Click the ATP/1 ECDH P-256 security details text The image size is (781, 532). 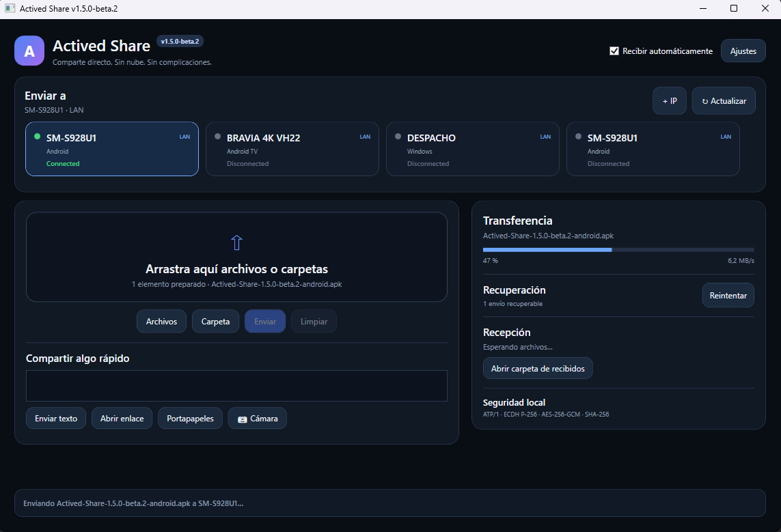coord(546,414)
